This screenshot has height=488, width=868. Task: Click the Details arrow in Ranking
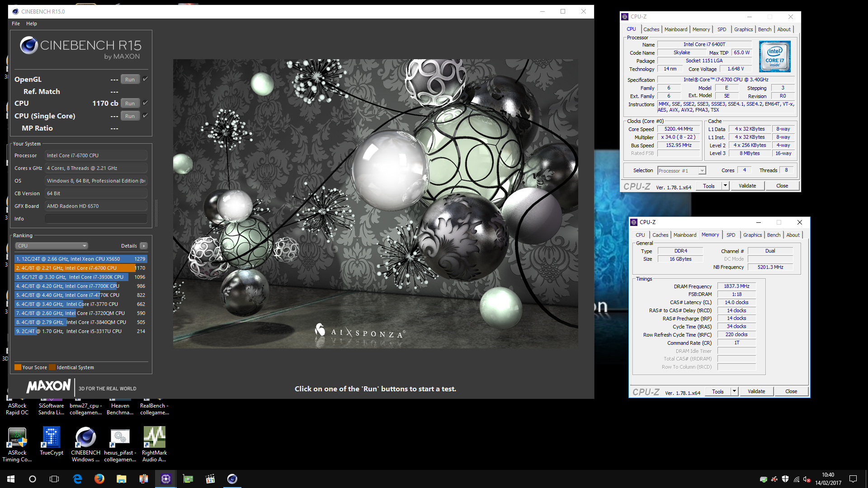pos(144,246)
